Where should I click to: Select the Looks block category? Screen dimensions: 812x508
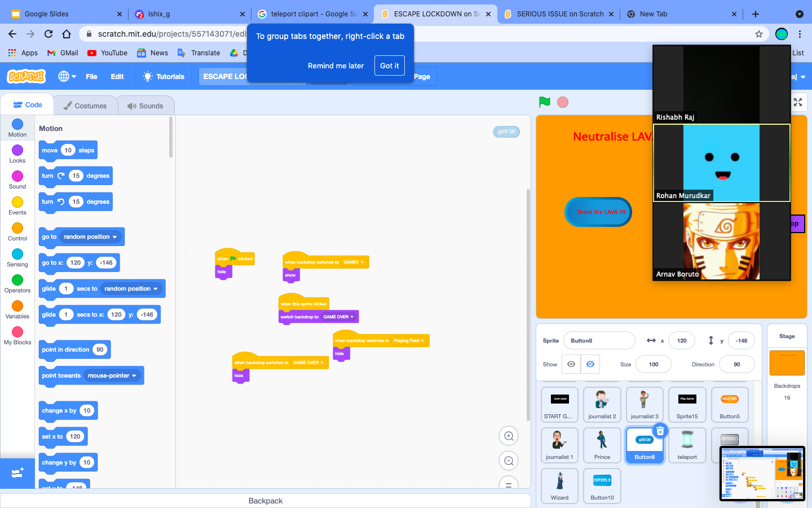17,154
